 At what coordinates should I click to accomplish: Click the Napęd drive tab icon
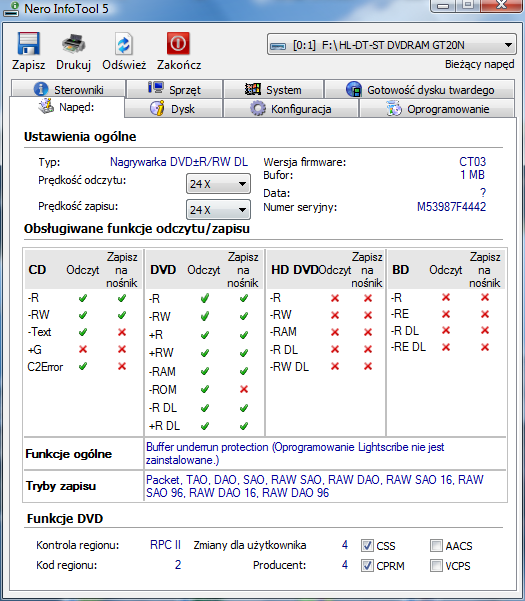46,107
